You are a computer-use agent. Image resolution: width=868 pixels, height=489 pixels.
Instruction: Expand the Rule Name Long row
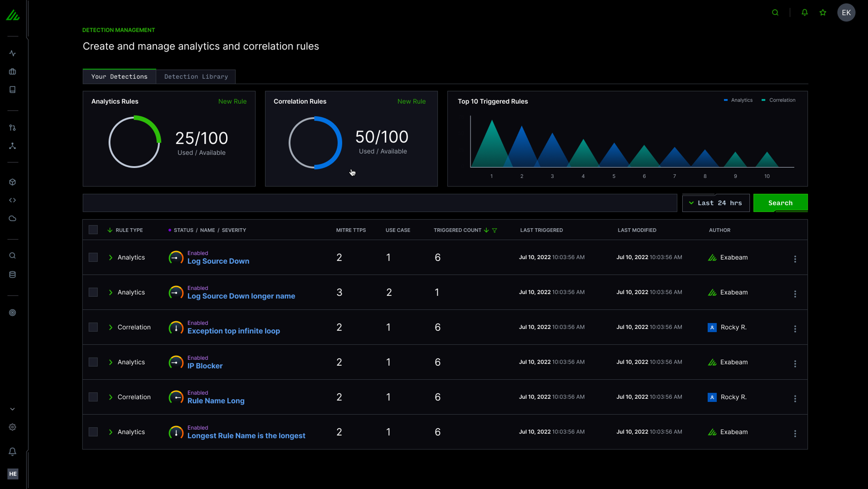[x=111, y=397]
